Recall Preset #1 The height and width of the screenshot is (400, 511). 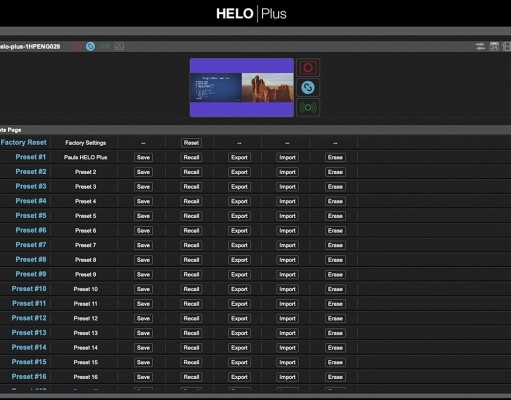(191, 158)
